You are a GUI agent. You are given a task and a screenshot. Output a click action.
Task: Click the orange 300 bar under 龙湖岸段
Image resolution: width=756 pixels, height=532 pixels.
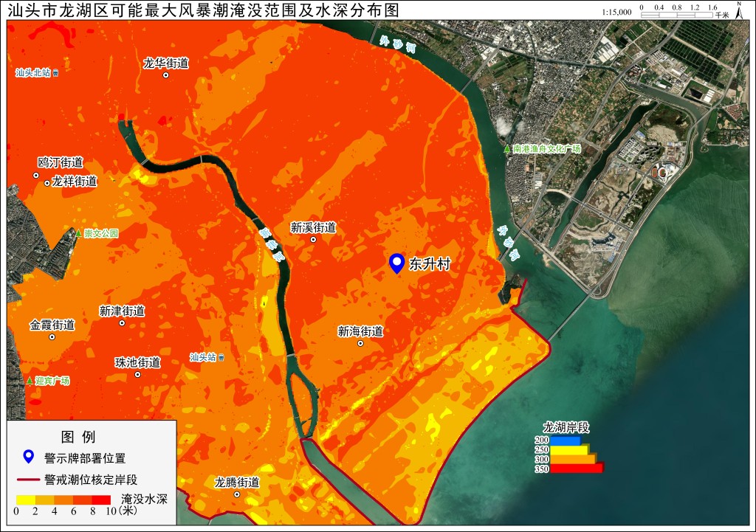(573, 459)
